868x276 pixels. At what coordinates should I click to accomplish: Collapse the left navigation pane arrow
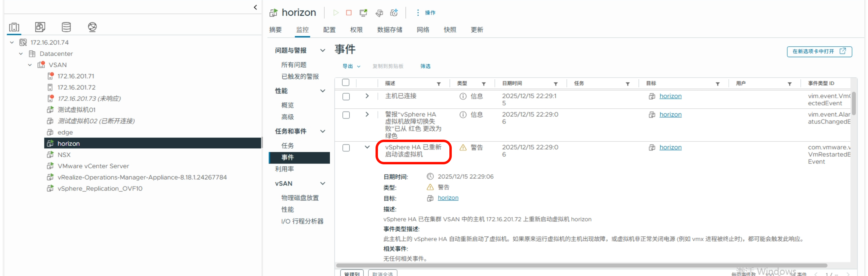click(255, 7)
